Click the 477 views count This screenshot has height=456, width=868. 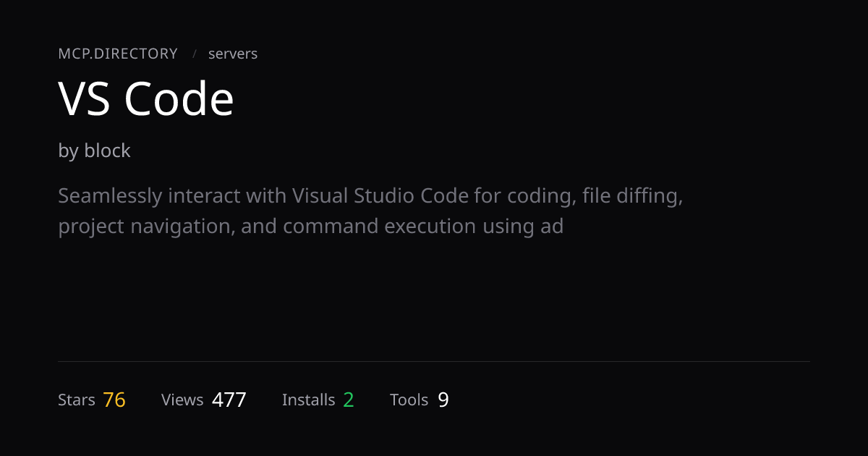pyautogui.click(x=229, y=400)
